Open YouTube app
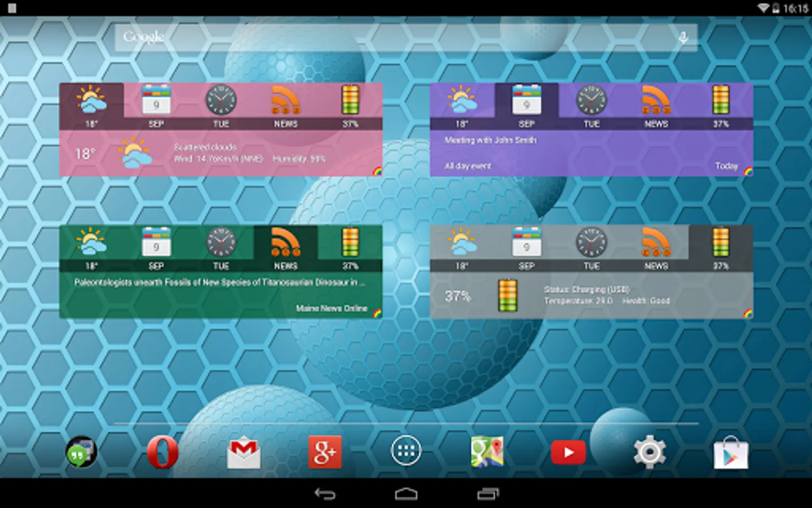Screen dimensions: 812x508 point(568,452)
